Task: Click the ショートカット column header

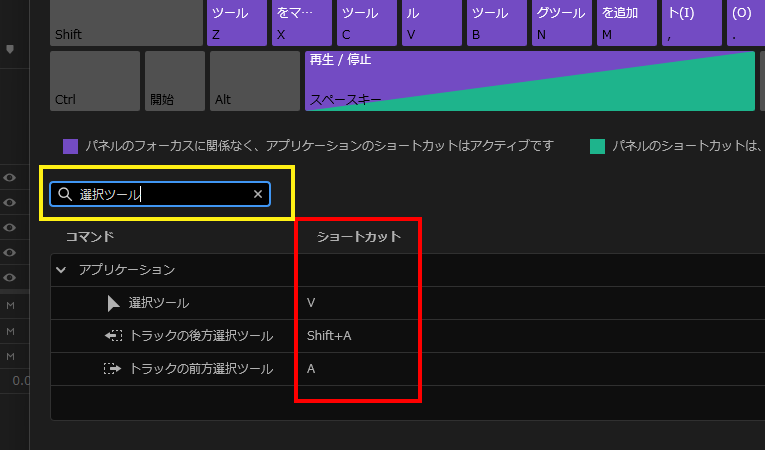Action: 358,237
